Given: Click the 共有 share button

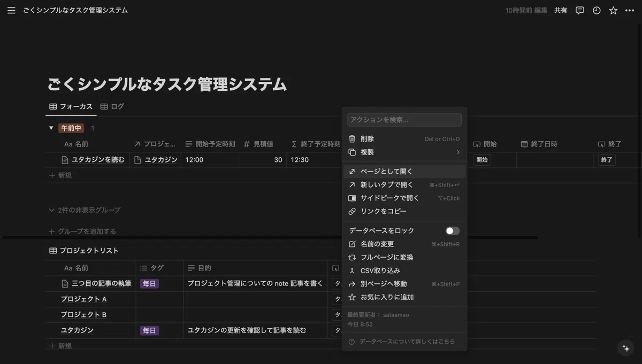Looking at the screenshot, I should click(x=561, y=10).
